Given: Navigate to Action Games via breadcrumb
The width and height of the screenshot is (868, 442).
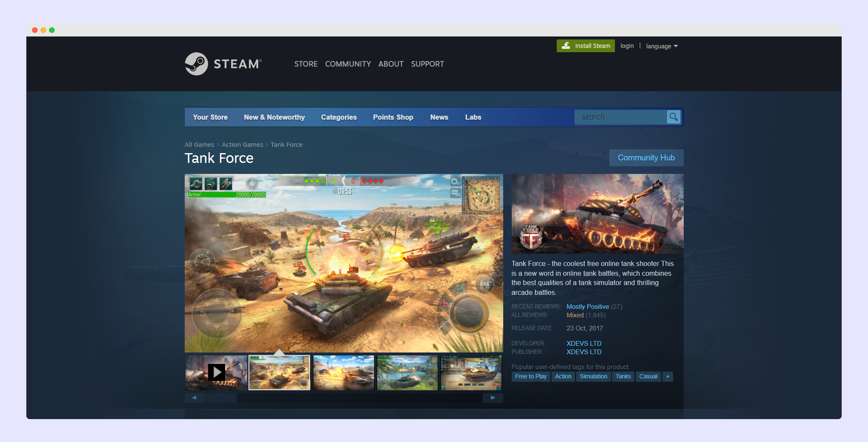Looking at the screenshot, I should point(242,144).
